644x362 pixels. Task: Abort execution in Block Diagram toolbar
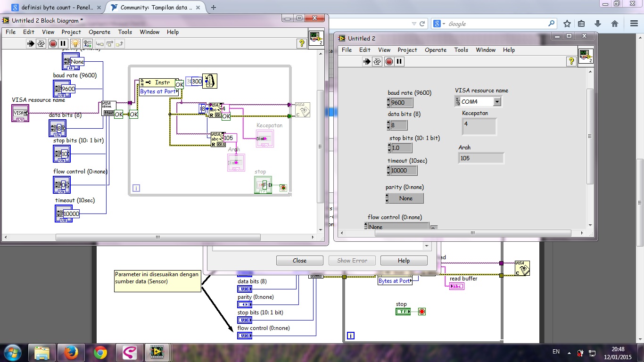(x=53, y=43)
